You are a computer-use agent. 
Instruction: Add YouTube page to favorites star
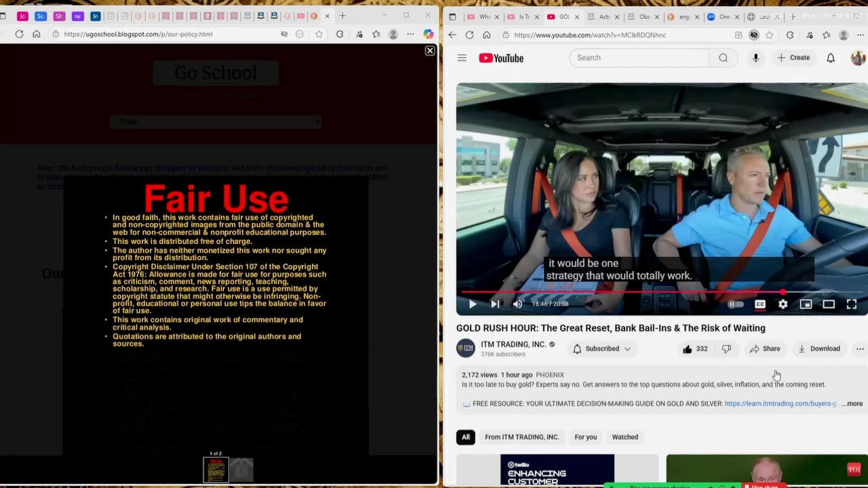[x=769, y=35]
